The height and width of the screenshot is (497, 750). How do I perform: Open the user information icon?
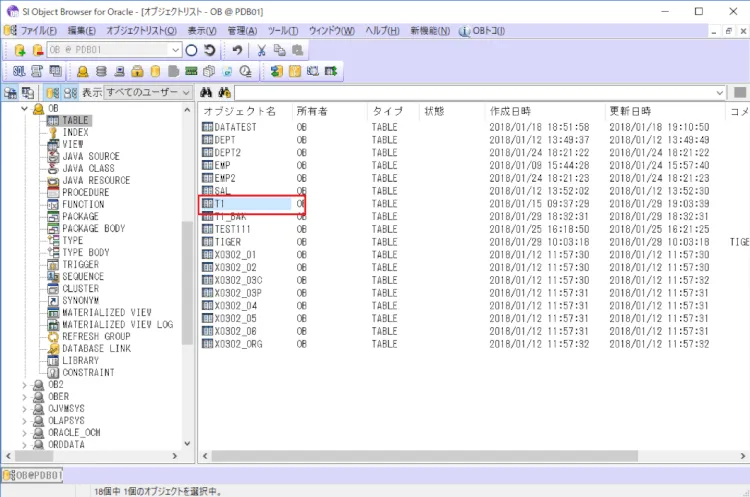coord(83,71)
